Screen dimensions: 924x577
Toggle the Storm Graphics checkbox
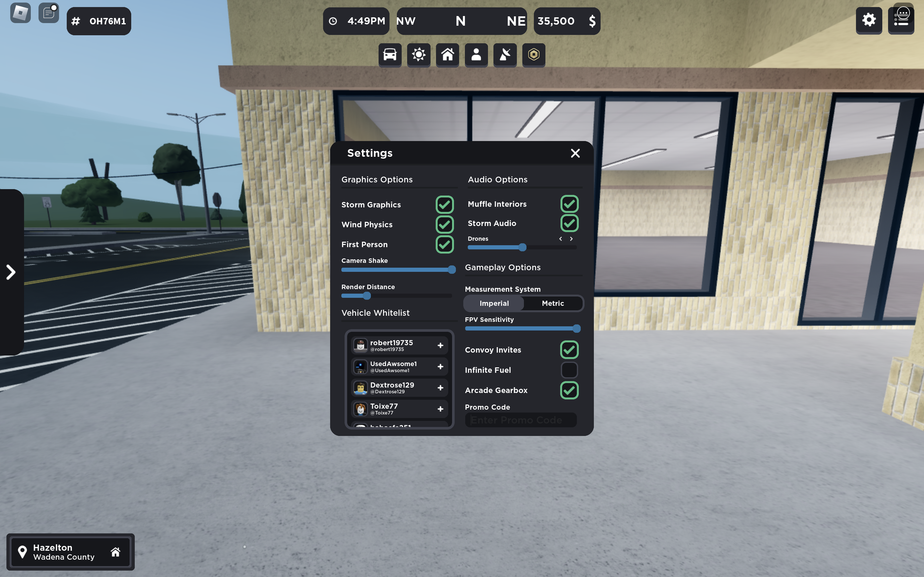point(443,204)
